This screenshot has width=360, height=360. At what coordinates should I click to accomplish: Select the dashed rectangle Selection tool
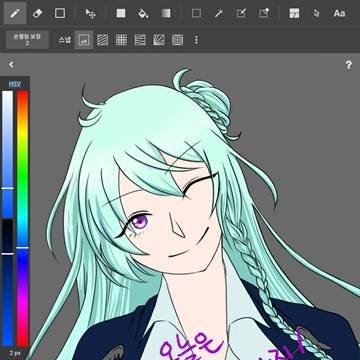(196, 13)
